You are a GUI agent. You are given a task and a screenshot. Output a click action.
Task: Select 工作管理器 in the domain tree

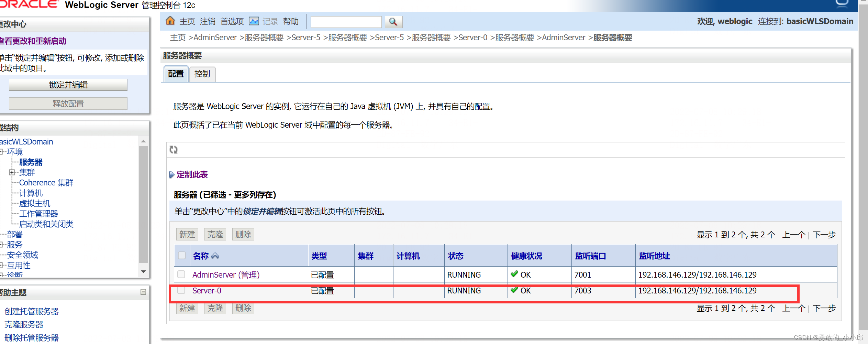click(38, 214)
